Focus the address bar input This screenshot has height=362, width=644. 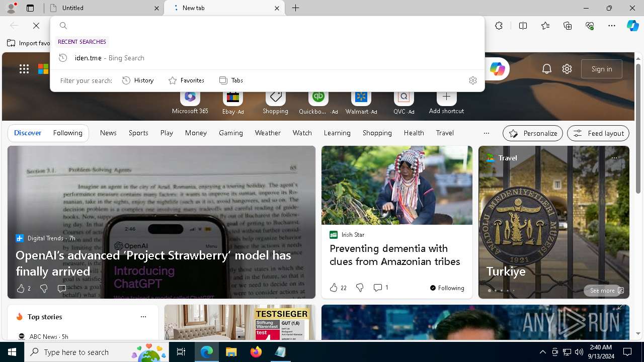[272, 26]
